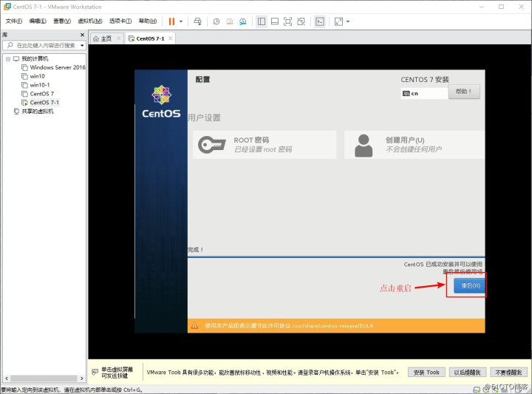Screen dimensions: 532x394
Task: Click the create user person icon
Action: pyautogui.click(x=364, y=146)
